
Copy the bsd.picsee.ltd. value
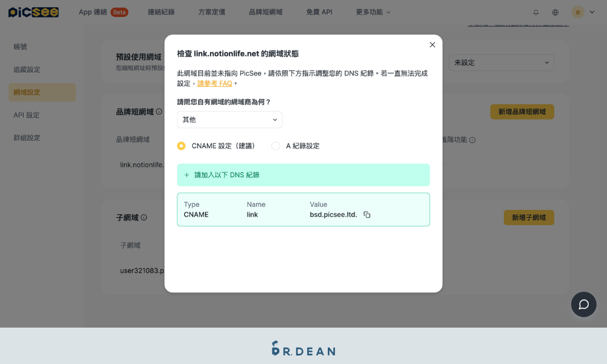click(367, 215)
